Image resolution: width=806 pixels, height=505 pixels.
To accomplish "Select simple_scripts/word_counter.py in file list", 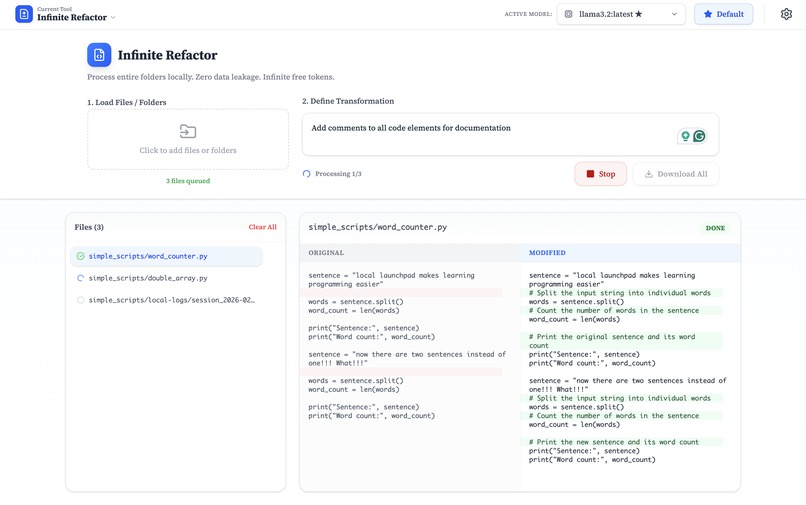I will pos(166,256).
